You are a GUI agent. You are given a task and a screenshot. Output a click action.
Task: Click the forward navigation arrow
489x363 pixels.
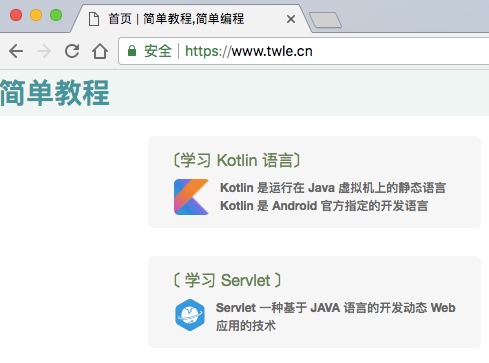point(44,51)
